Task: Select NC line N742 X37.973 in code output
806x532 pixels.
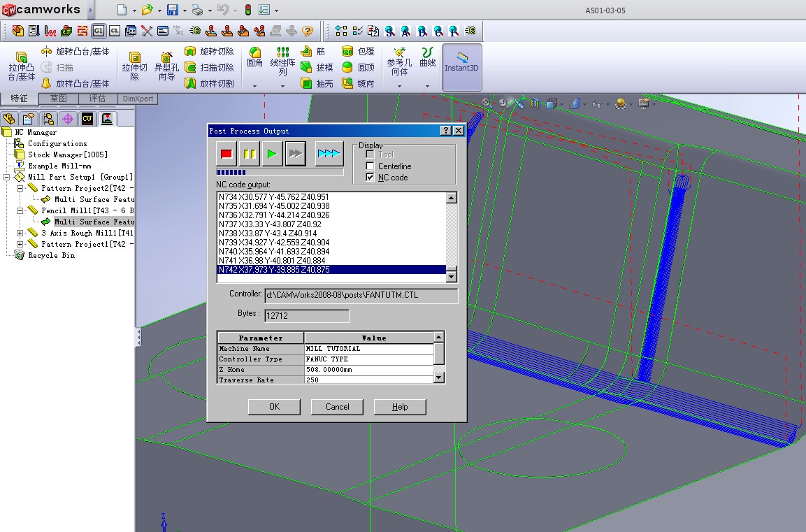Action: click(331, 270)
